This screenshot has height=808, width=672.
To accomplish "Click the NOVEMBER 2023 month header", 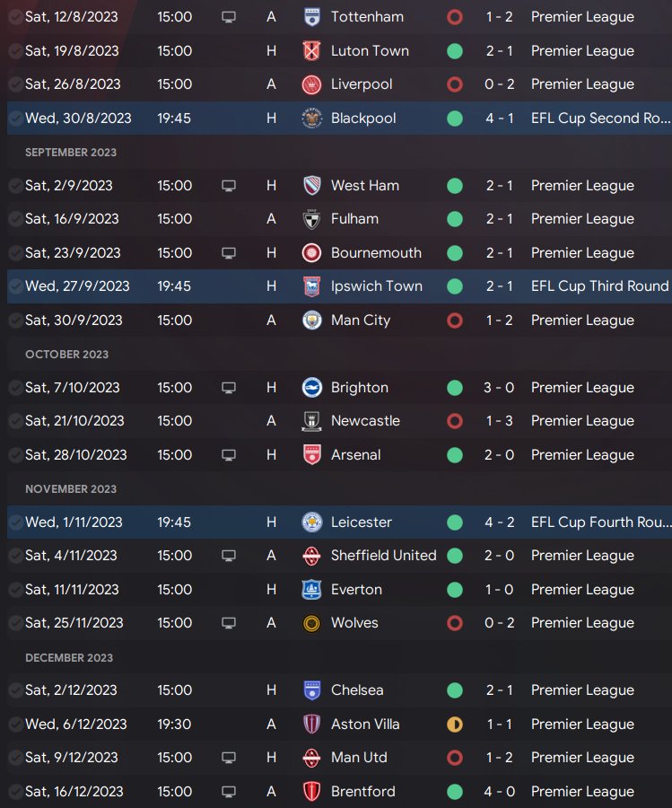I will [x=71, y=489].
